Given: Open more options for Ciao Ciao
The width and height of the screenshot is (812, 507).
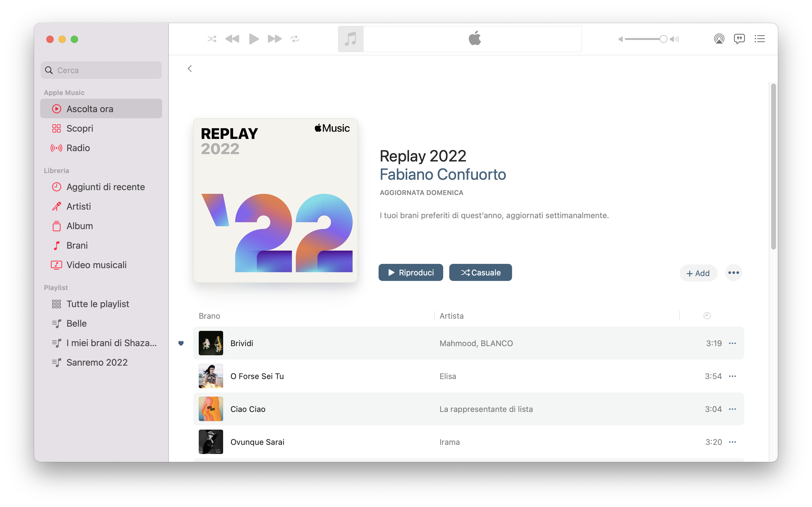Looking at the screenshot, I should [x=732, y=409].
